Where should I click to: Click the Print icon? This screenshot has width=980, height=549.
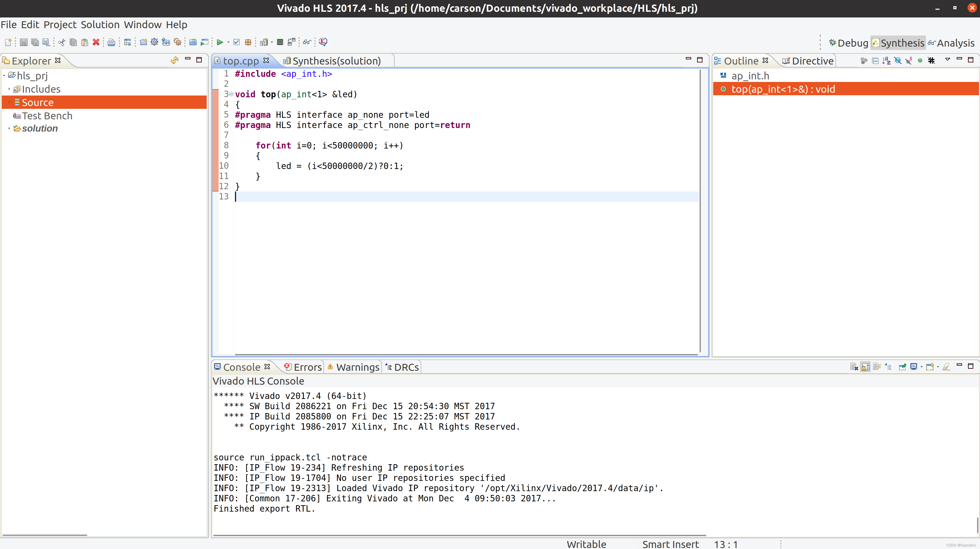[x=111, y=42]
